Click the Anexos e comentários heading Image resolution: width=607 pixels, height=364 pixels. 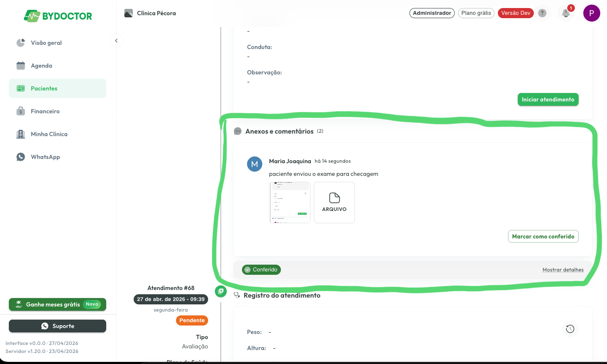tap(280, 131)
